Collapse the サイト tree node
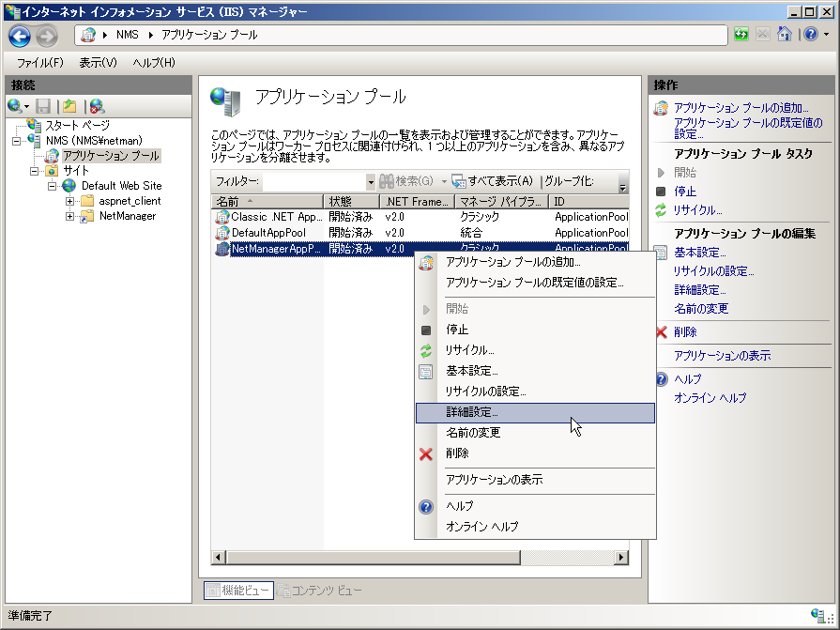The image size is (840, 630). pos(35,171)
